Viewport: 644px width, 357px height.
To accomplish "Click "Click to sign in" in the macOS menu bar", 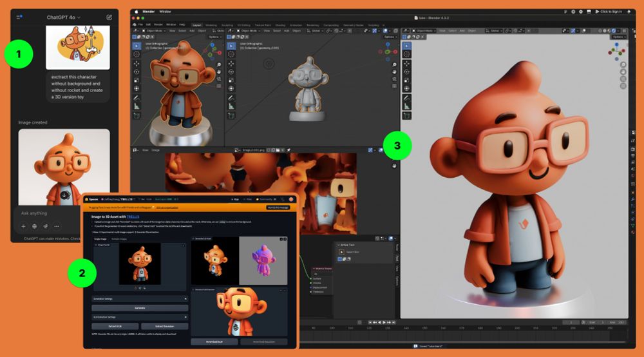I will point(609,12).
